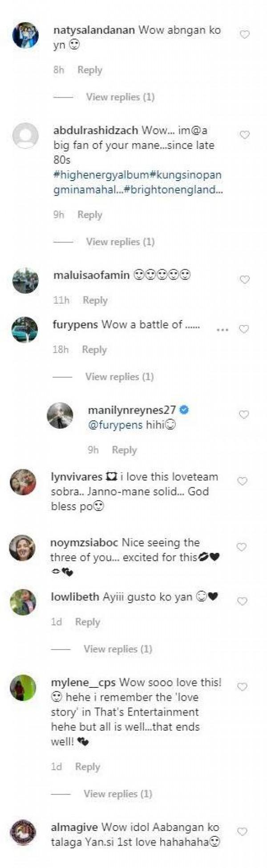
Task: Like almagive's comment
Action: click(x=242, y=832)
